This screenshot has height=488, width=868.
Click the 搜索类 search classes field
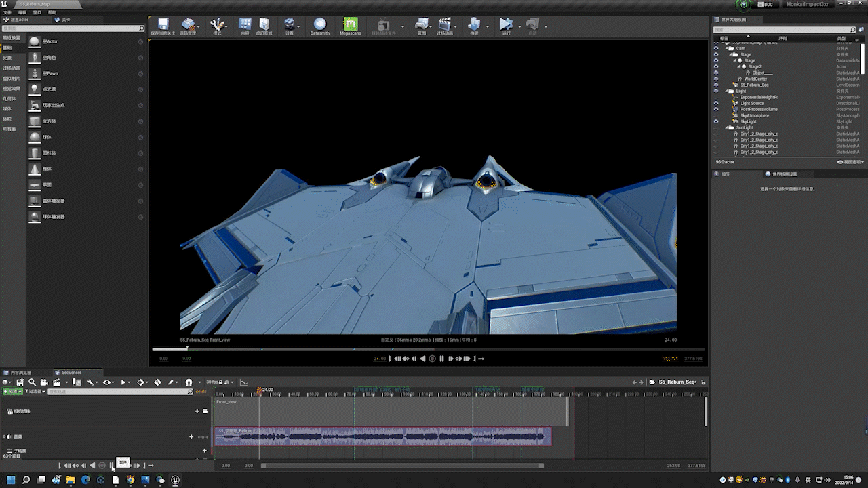(x=73, y=28)
